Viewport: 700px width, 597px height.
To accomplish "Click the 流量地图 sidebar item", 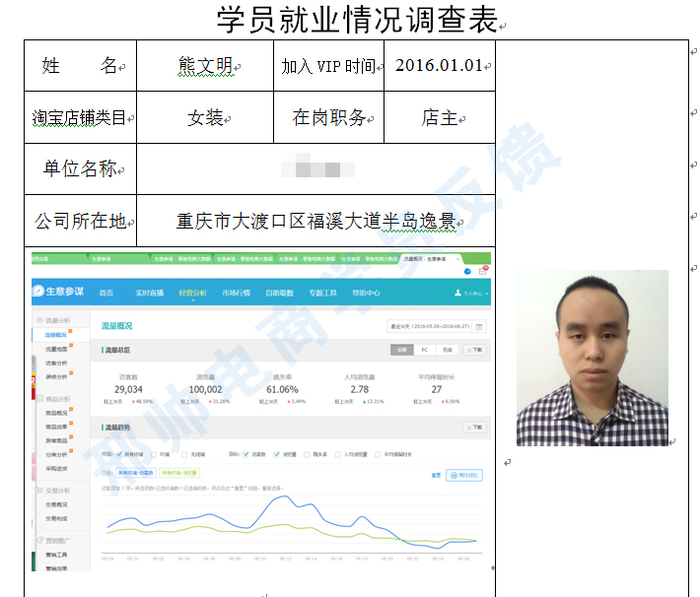I will click(56, 349).
